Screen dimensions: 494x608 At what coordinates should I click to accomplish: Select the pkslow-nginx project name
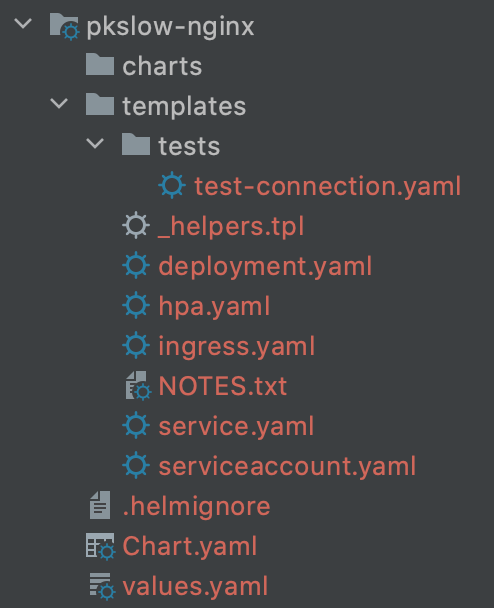coord(170,27)
